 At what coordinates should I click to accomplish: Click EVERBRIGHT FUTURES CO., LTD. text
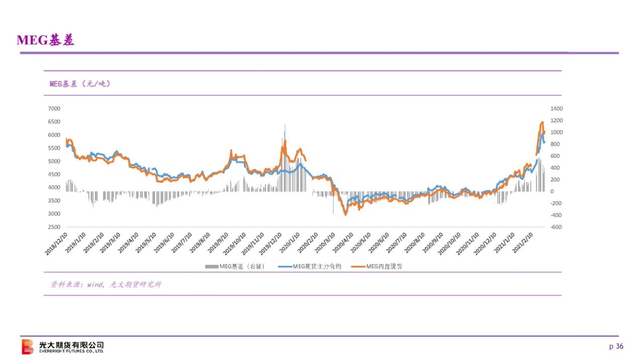[x=71, y=351]
